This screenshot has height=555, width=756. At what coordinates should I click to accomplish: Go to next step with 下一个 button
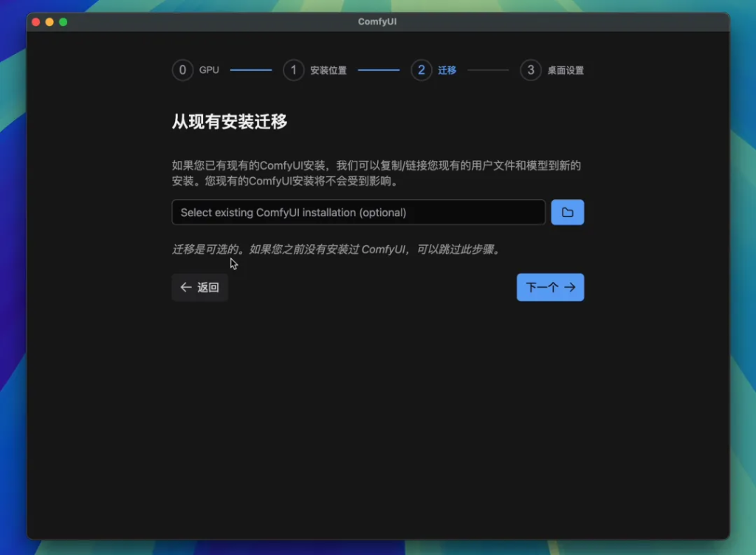pyautogui.click(x=550, y=287)
